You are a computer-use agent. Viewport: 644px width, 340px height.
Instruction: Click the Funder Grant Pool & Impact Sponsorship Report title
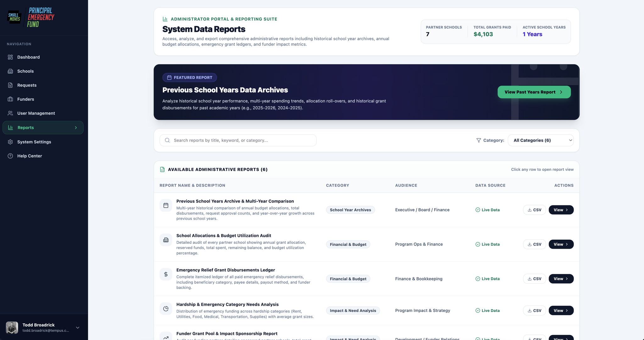(x=227, y=334)
